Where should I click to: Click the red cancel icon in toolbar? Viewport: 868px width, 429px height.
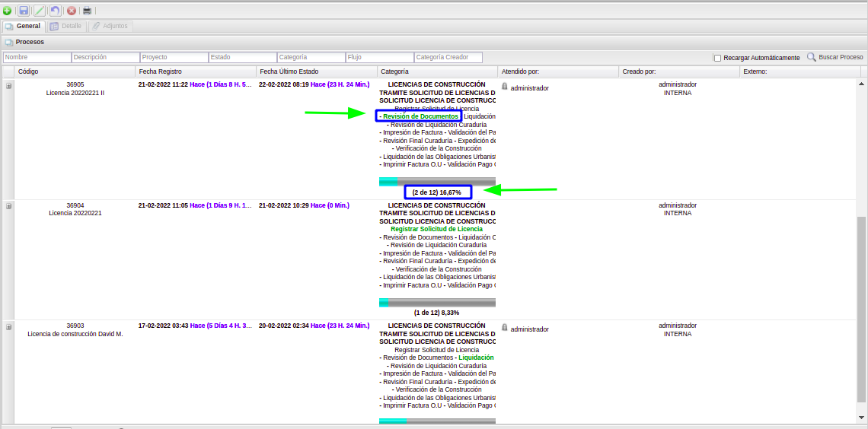point(72,11)
